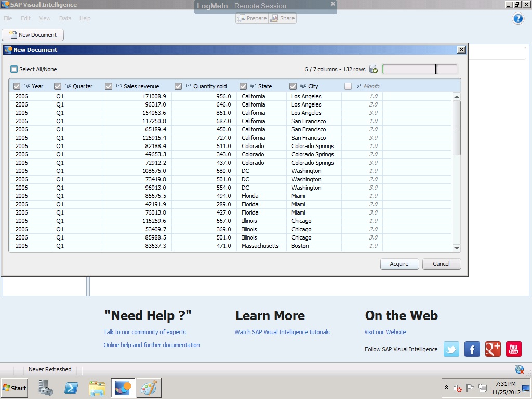Uncheck the City column checkbox
Viewport: 532px width, 399px height.
pos(293,86)
